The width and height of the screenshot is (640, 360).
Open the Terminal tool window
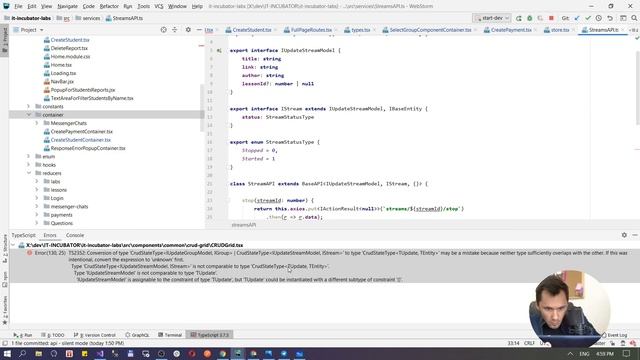170,335
